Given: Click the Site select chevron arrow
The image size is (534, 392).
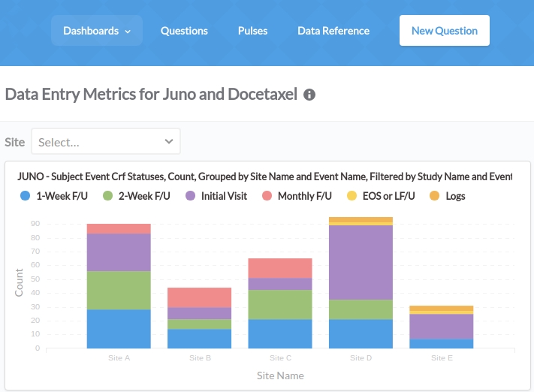Looking at the screenshot, I should click(169, 141).
